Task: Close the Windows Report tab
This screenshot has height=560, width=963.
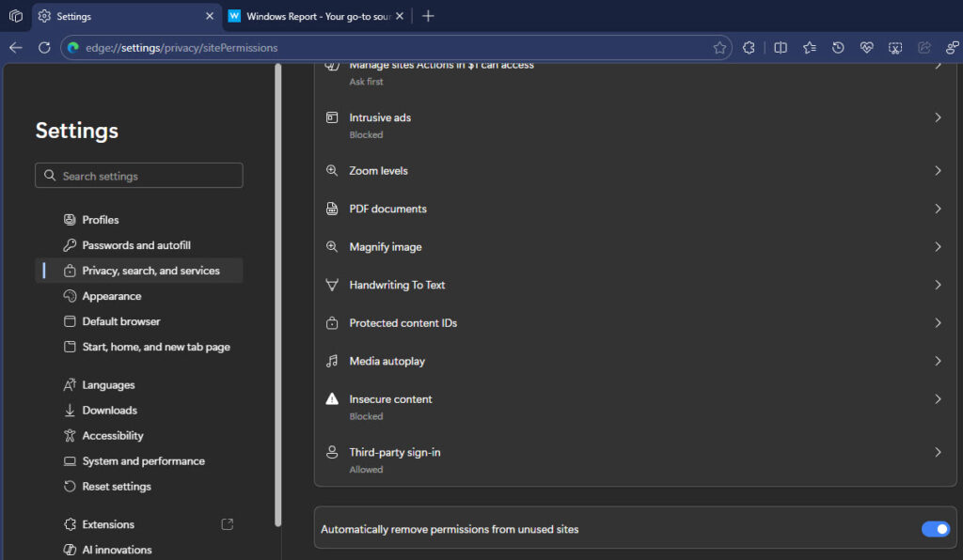Action: coord(400,16)
